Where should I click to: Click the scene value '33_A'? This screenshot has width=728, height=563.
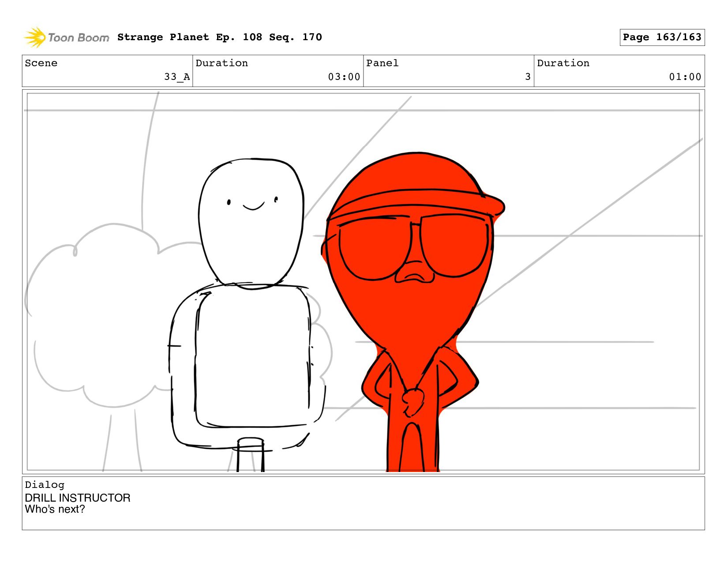(177, 77)
